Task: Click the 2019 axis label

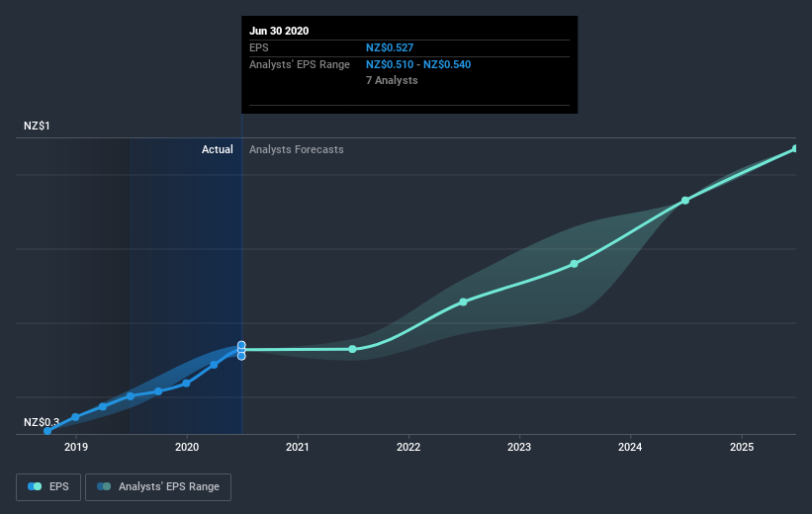Action: (x=75, y=447)
